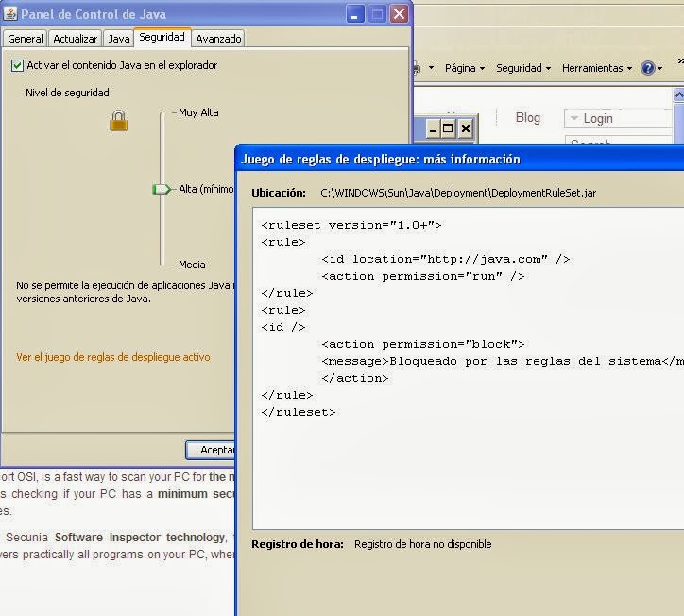Switch to the Actualizar tab
This screenshot has height=616, width=684.
[75, 39]
